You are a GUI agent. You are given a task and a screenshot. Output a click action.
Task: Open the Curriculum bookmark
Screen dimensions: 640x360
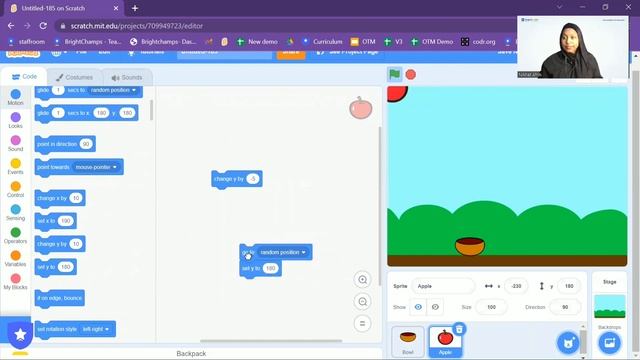click(322, 42)
